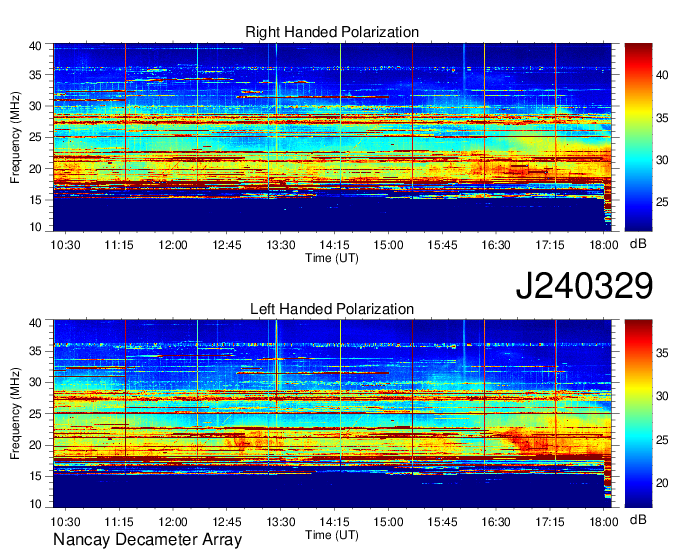Click the Left Handed Polarization spectrogram image
Image resolution: width=680 pixels, height=552 pixels.
332,414
